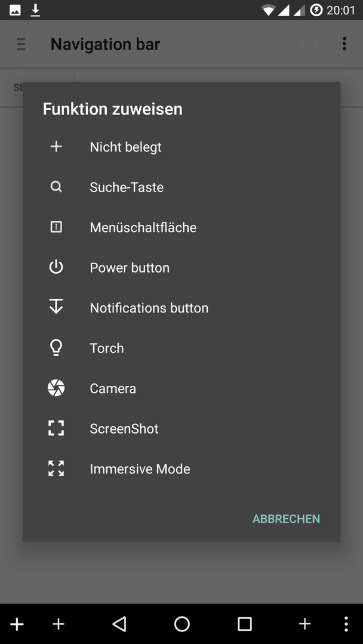This screenshot has width=363, height=644.
Task: Tap the leftmost plus in navigation bar
Action: click(17, 624)
